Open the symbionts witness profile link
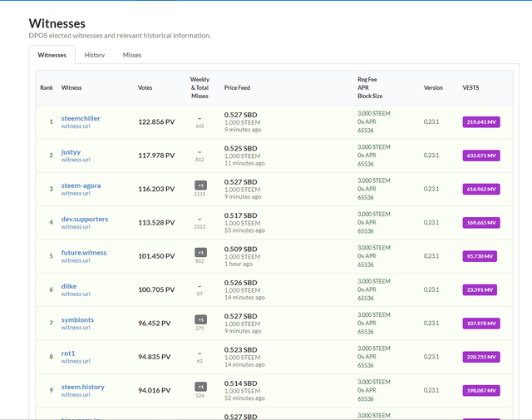Image resolution: width=532 pixels, height=420 pixels. (77, 319)
